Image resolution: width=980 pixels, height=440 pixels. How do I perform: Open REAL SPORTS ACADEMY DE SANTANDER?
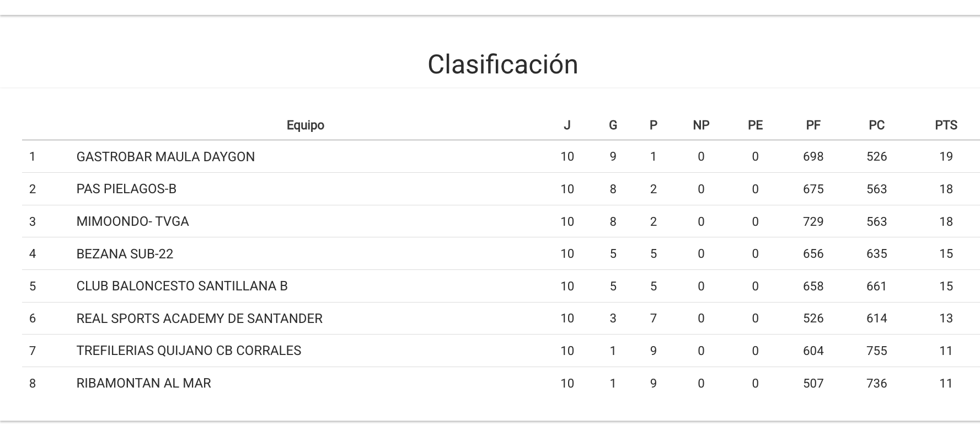199,319
